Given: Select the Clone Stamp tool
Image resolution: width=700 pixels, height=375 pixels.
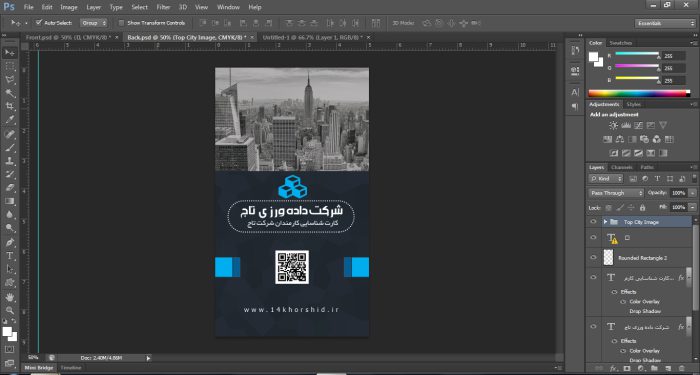Looking at the screenshot, I should pos(9,161).
